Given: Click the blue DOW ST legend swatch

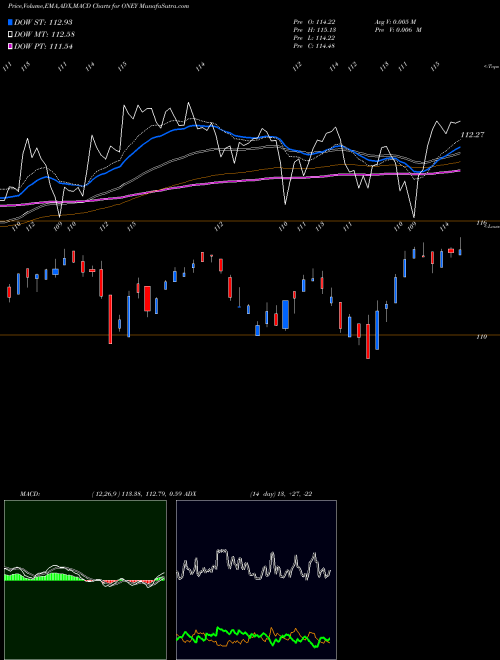Looking at the screenshot, I should tap(10, 22).
